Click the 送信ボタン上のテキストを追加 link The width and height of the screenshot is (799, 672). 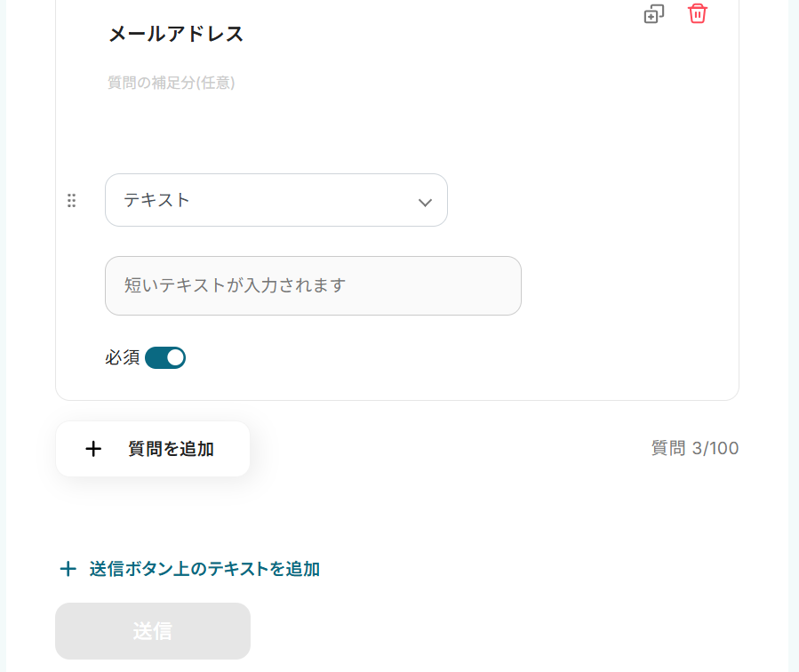(204, 569)
